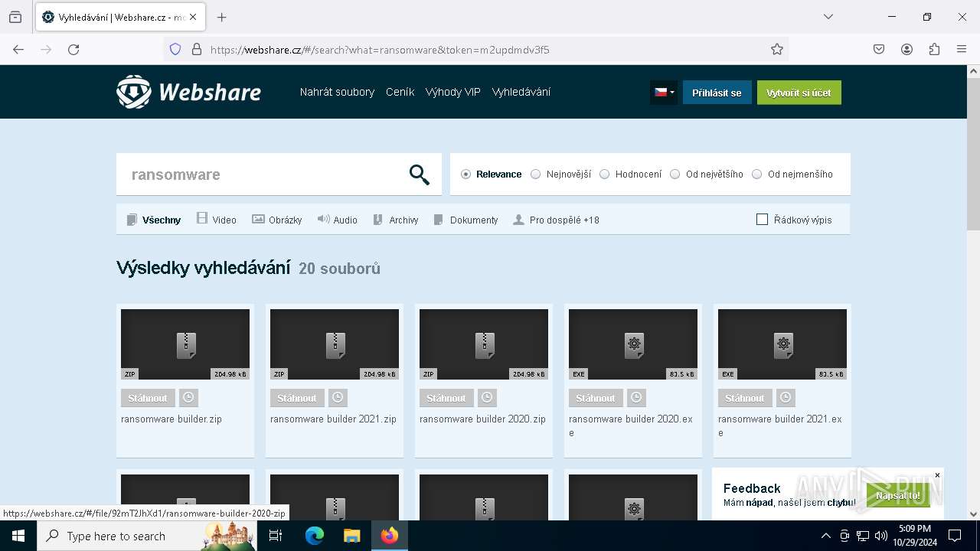
Task: Open a new browser tab
Action: 221,17
